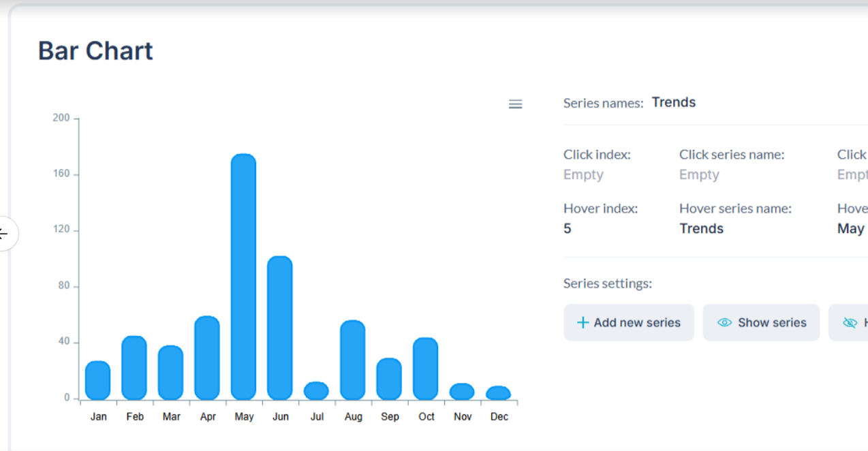This screenshot has width=868, height=451.
Task: Click the Trends series name value
Action: pos(674,102)
